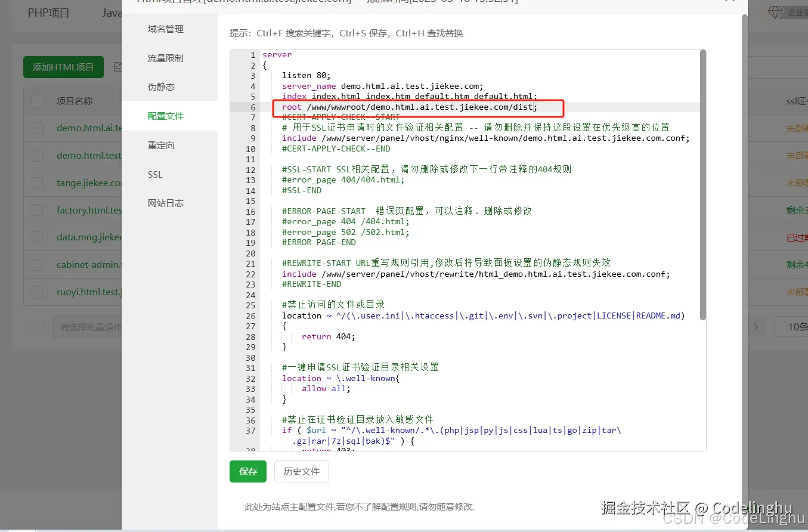808x532 pixels.
Task: Click the 'return 404;' code line
Action: (328, 336)
